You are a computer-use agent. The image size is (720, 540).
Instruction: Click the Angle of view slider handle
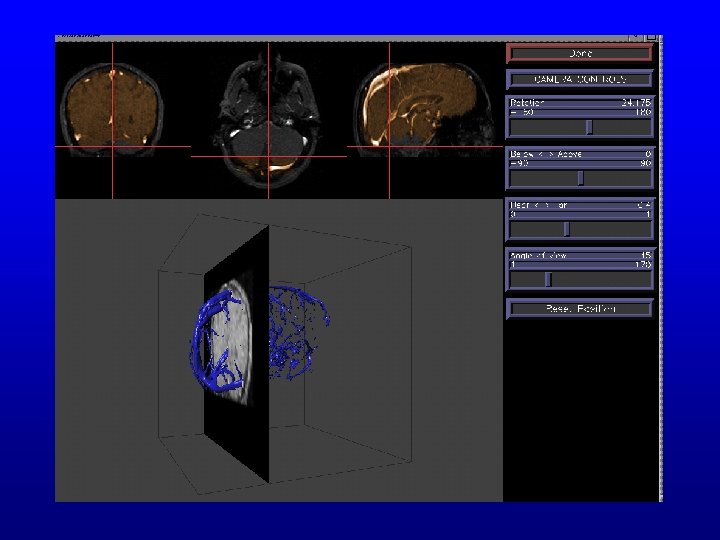click(548, 279)
